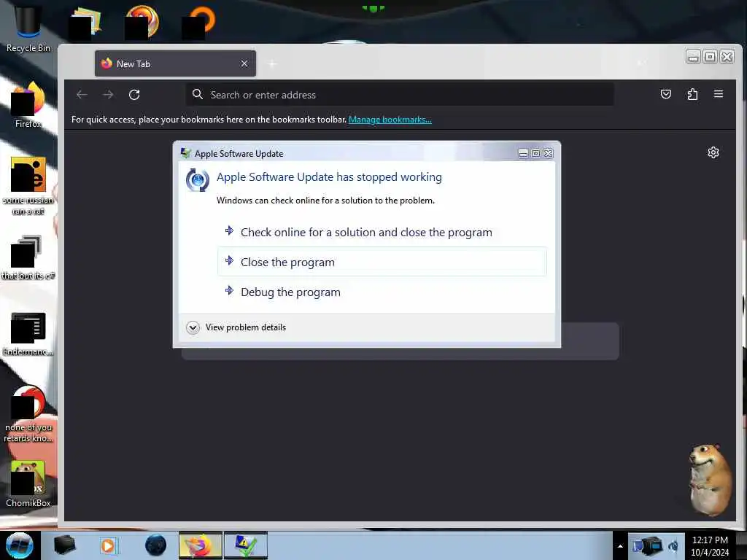This screenshot has height=560, width=747.
Task: Open the top-row folder stack desktop icon
Action: pos(86,23)
